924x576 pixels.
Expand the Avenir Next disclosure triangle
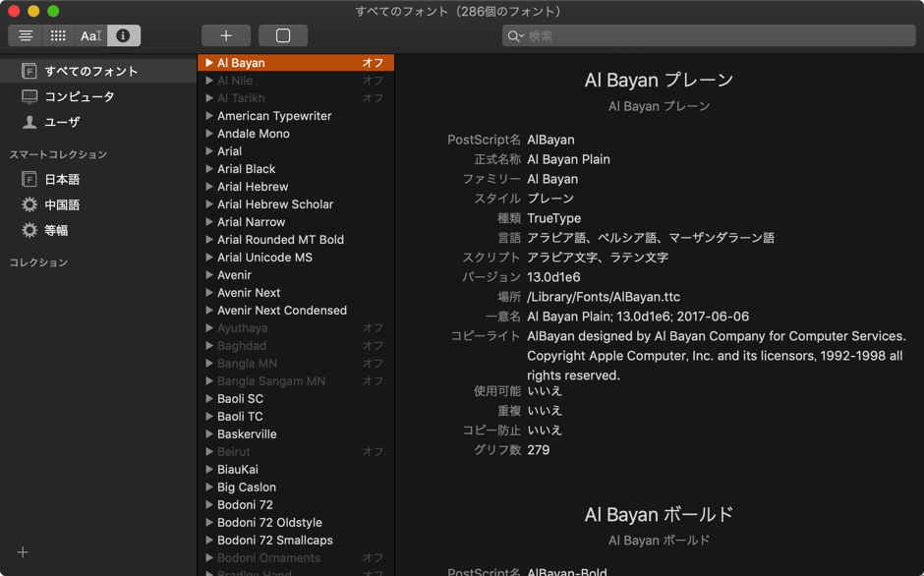pyautogui.click(x=209, y=293)
